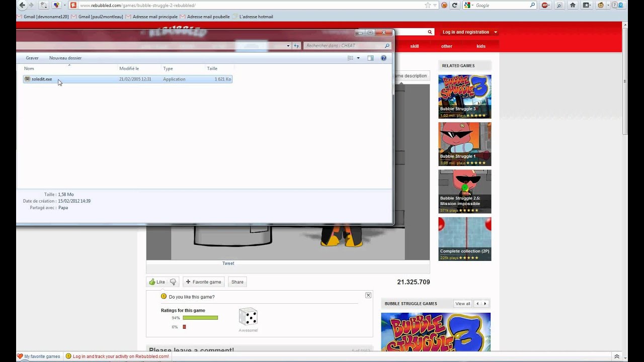Open Gmail [devnoname120] bookmark
Viewport: 644px width, 362px height.
43,17
